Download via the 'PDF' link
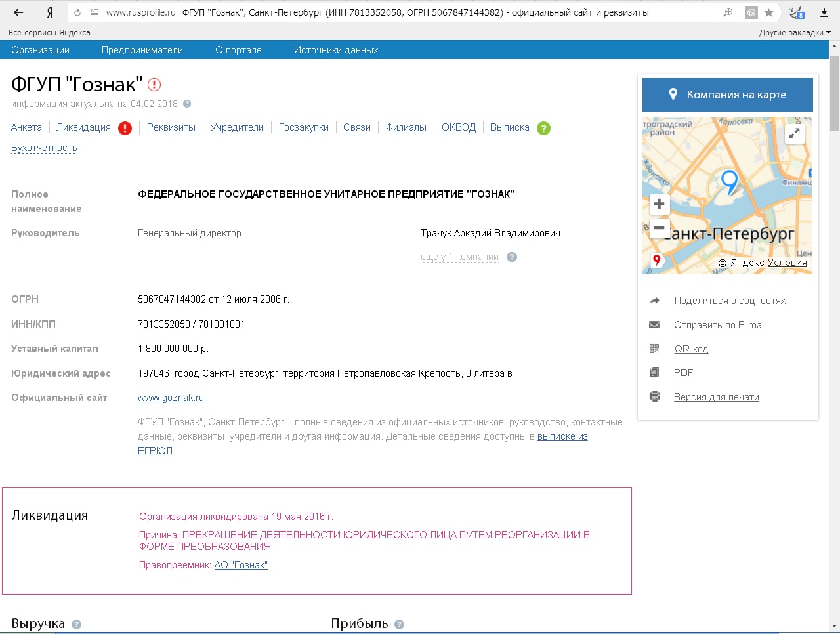 point(684,373)
